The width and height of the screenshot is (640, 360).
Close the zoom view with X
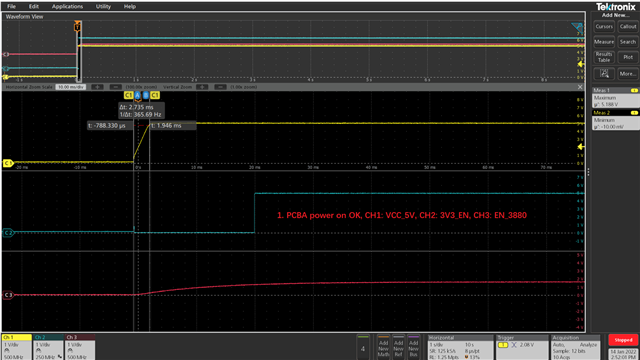point(580,87)
